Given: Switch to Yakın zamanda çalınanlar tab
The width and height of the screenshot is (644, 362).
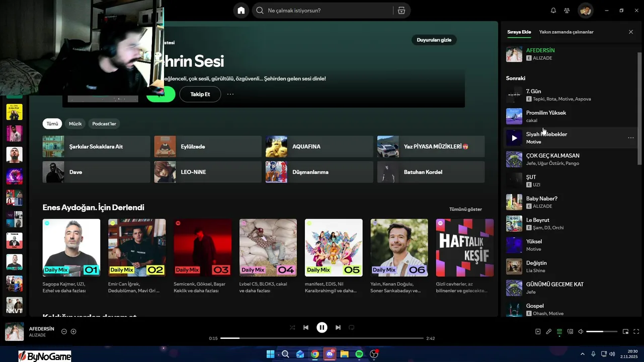Looking at the screenshot, I should coord(566,32).
